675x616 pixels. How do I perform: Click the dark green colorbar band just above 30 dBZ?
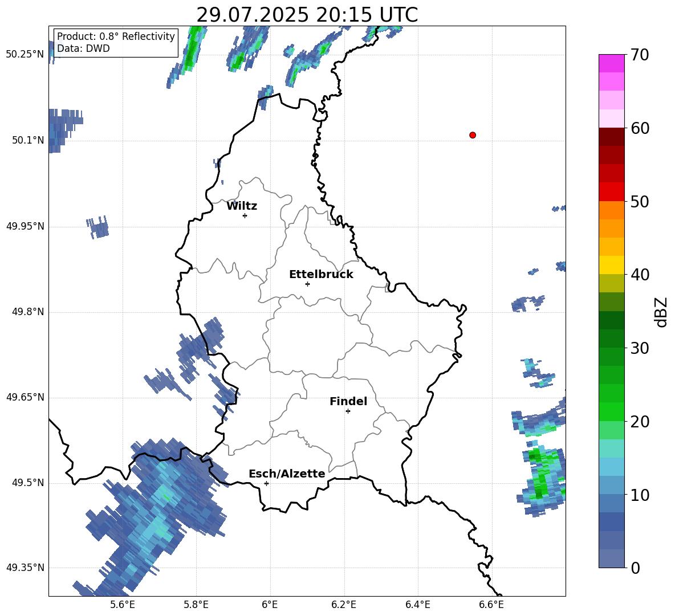tap(612, 338)
